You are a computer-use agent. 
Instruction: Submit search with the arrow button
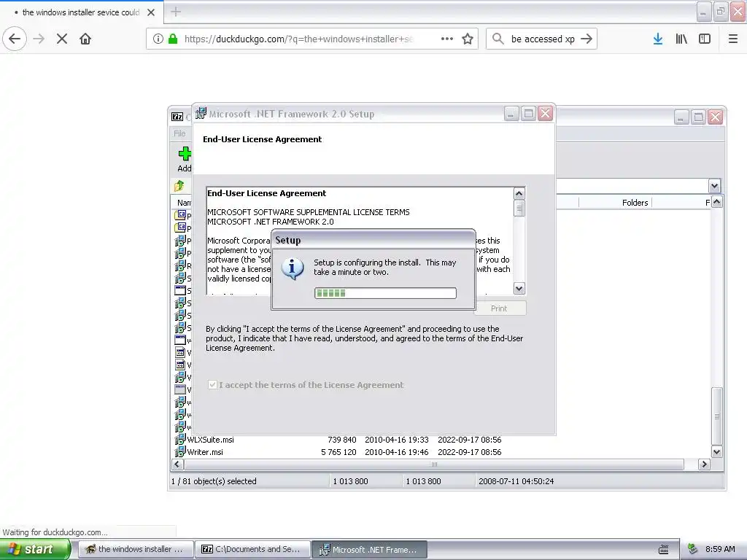pyautogui.click(x=587, y=39)
